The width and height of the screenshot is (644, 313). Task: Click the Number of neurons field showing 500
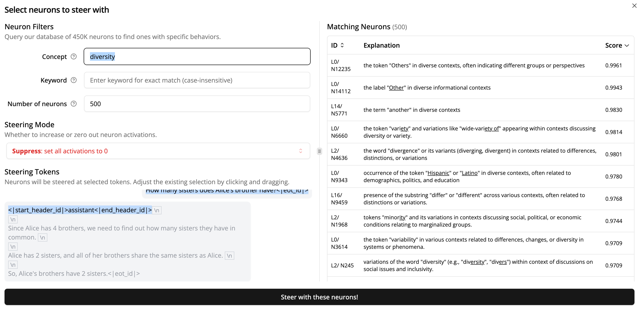(197, 104)
